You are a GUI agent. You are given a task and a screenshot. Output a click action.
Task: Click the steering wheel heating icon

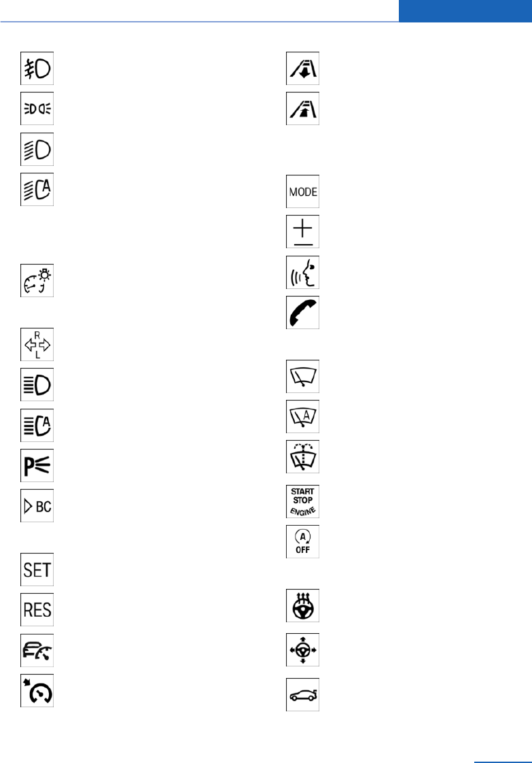[302, 605]
